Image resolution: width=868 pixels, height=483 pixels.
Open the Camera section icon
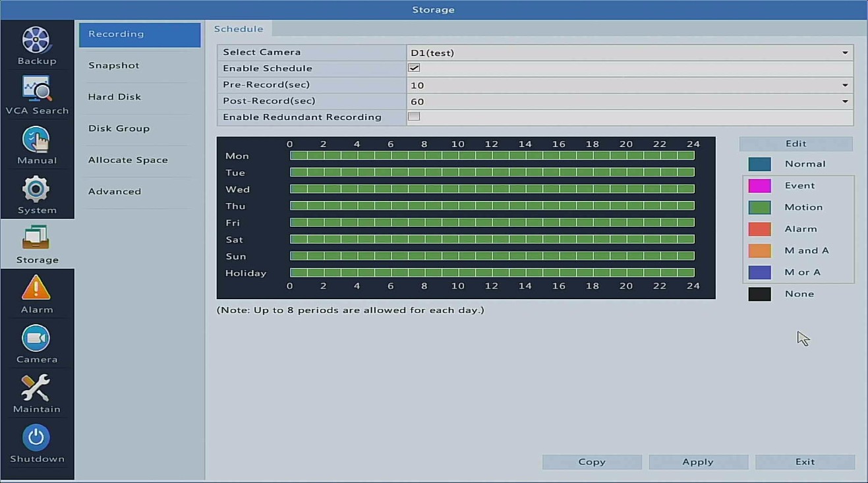36,339
